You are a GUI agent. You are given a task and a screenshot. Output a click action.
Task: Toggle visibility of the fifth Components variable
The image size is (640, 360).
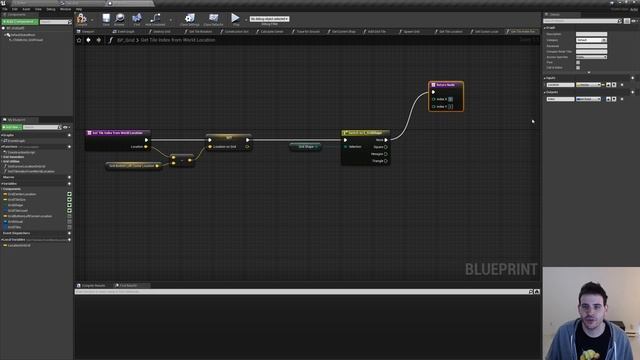(x=69, y=216)
